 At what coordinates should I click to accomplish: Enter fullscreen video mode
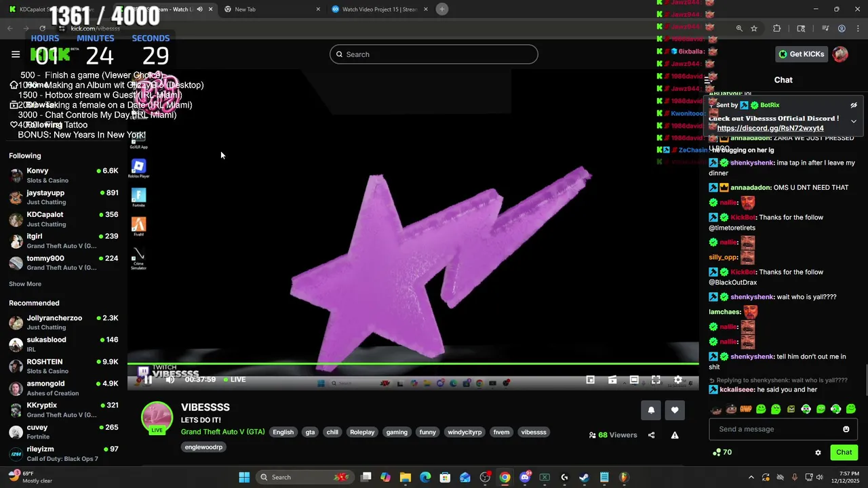pos(656,380)
